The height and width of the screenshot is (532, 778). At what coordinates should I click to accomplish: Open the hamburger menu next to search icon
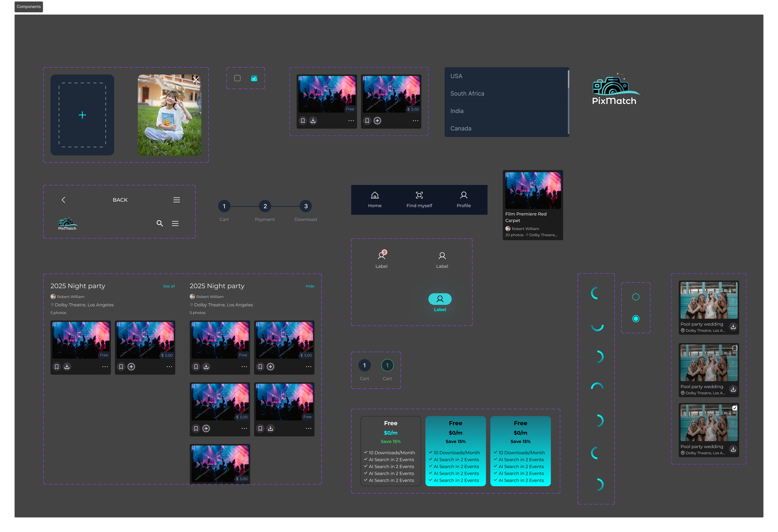coord(175,223)
